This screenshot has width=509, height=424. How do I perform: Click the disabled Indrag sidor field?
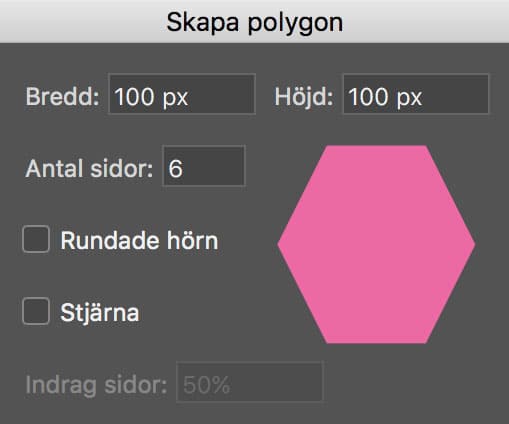tap(250, 382)
